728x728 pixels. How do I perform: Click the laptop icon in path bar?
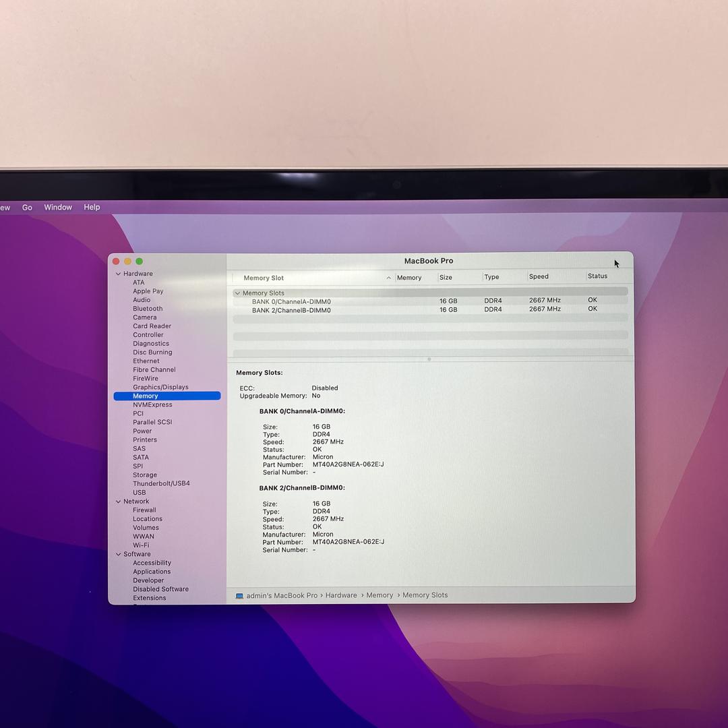coord(239,596)
